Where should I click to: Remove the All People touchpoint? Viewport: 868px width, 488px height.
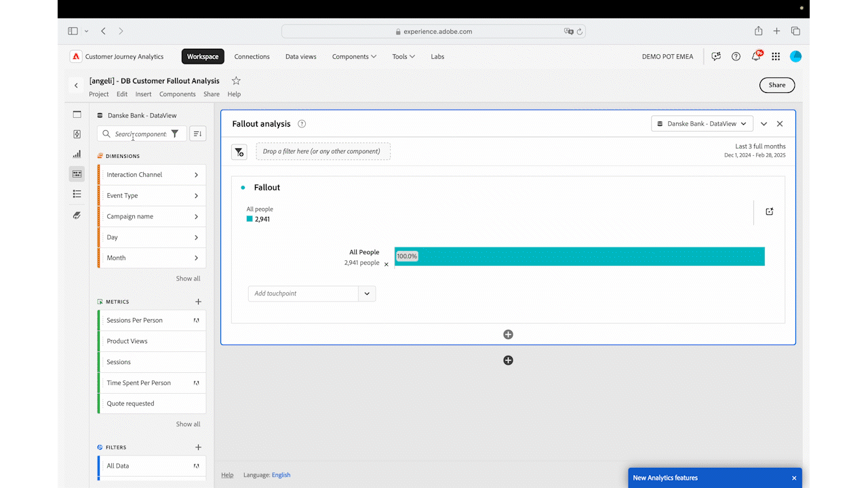387,264
